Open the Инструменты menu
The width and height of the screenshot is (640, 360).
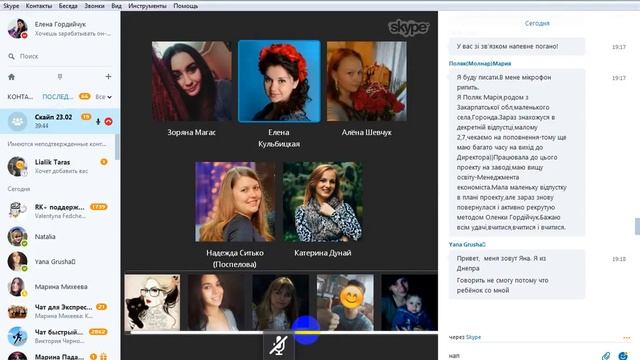[147, 6]
